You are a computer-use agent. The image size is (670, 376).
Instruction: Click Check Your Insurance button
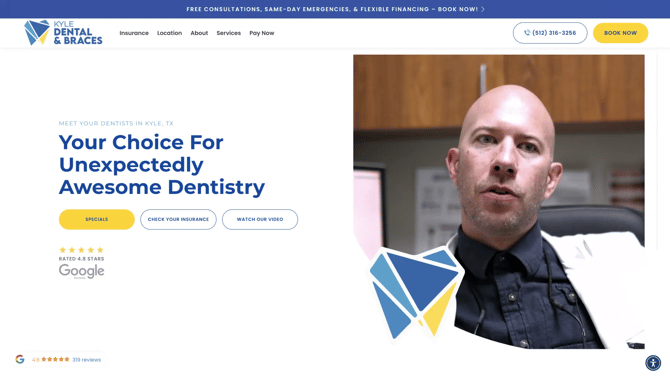(178, 219)
